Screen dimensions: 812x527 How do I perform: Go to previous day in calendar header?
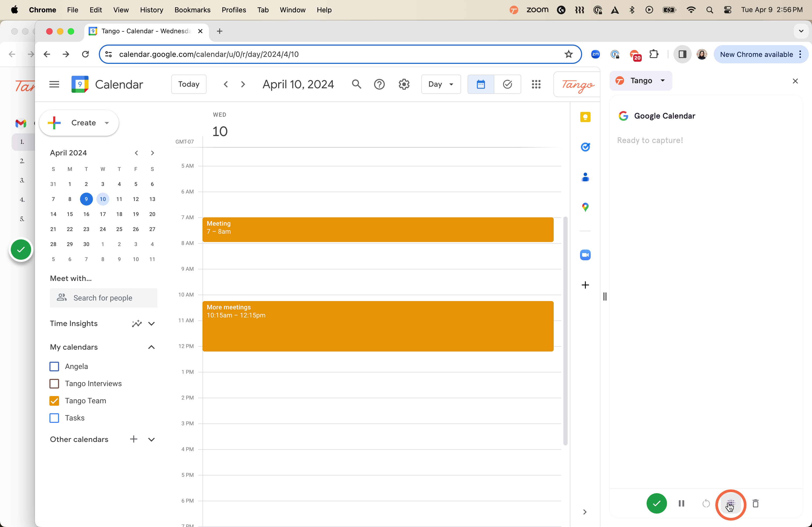tap(226, 84)
